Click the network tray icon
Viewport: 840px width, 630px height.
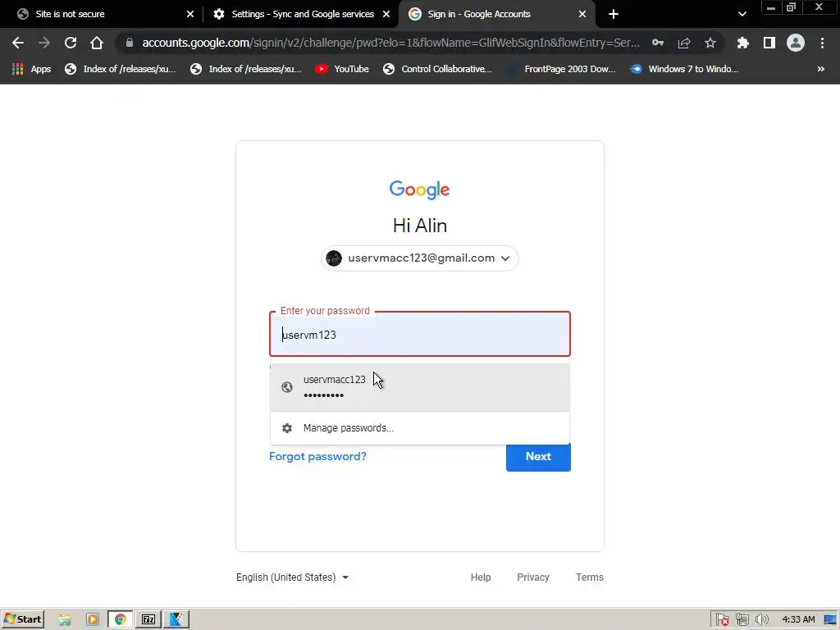(x=742, y=620)
